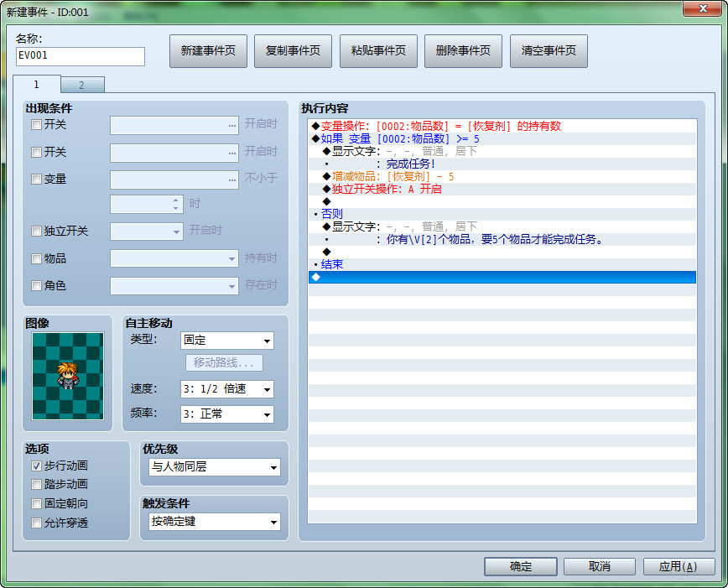Select the 变量操作 command line

tap(502, 126)
